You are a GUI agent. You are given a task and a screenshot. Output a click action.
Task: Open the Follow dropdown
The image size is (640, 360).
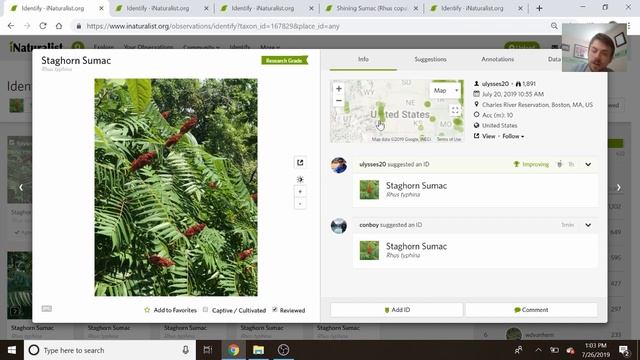click(513, 136)
